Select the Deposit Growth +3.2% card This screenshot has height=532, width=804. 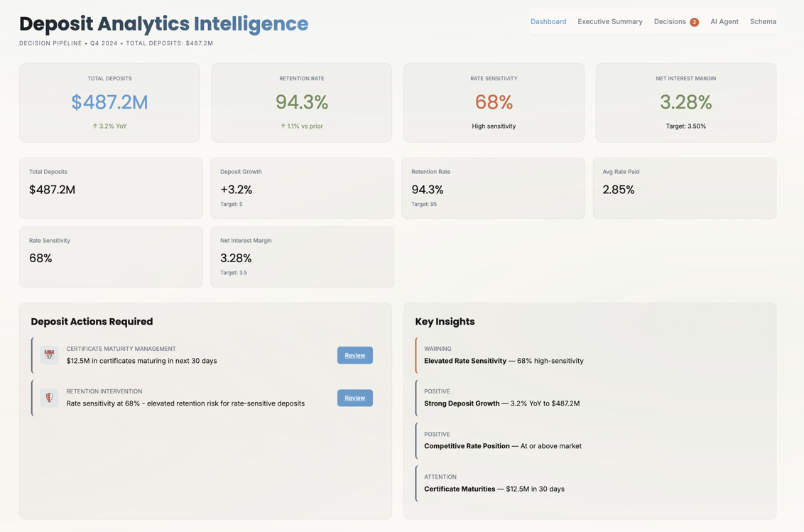301,188
